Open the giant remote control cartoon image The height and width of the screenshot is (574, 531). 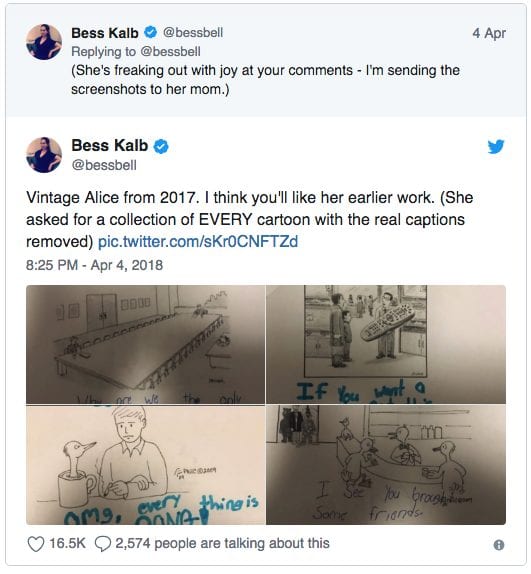click(386, 344)
